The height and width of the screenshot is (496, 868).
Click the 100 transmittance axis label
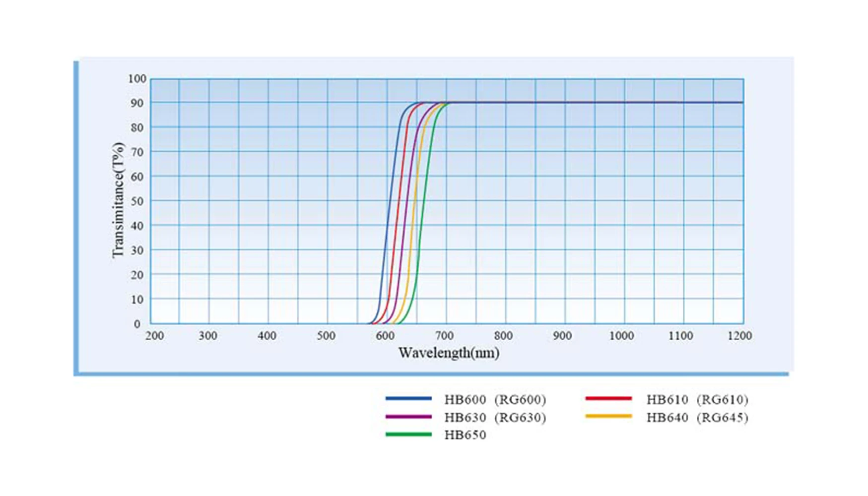pyautogui.click(x=137, y=79)
